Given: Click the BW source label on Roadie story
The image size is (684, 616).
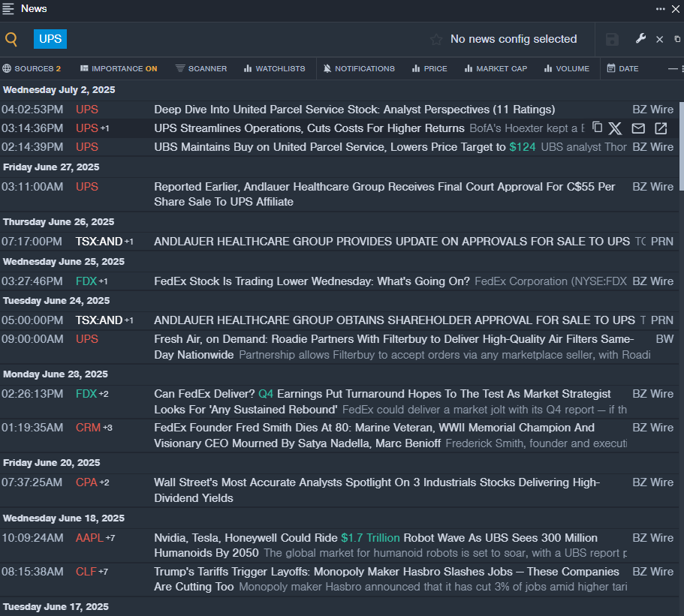Looking at the screenshot, I should click(x=664, y=338).
